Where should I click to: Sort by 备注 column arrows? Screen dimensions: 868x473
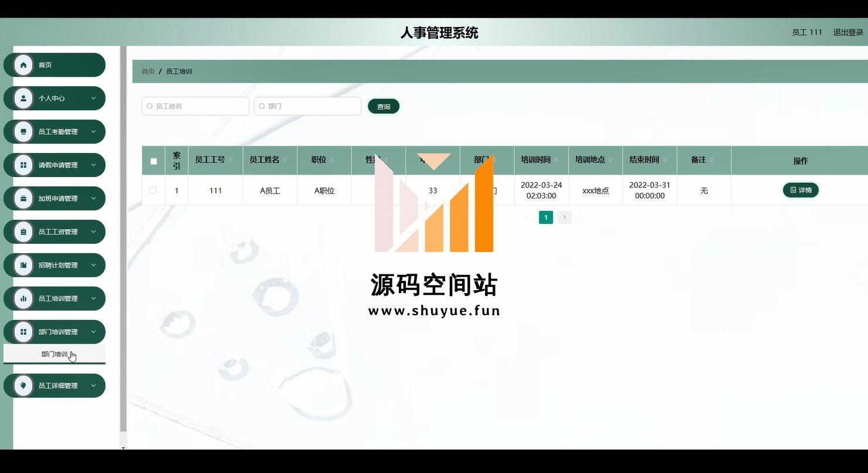pyautogui.click(x=711, y=160)
